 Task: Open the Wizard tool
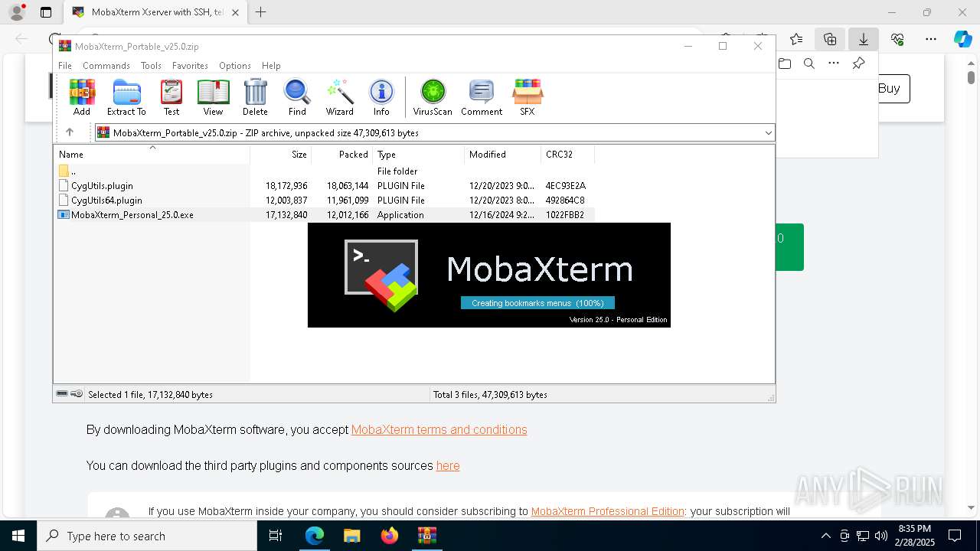coord(339,97)
